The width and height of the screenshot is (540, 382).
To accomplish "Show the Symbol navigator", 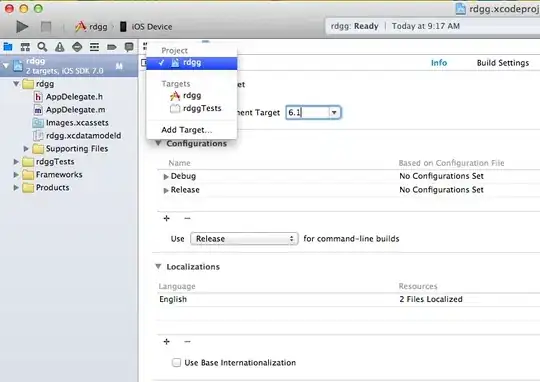I will [x=25, y=47].
